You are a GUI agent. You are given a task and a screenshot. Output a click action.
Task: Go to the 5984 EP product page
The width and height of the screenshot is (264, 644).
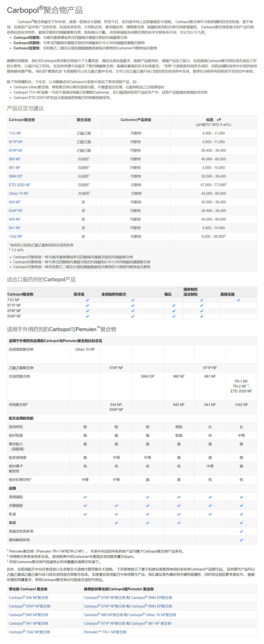click(x=15, y=176)
